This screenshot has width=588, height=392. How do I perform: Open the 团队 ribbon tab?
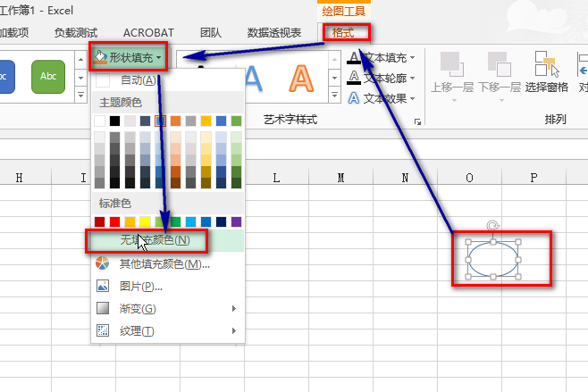(211, 33)
